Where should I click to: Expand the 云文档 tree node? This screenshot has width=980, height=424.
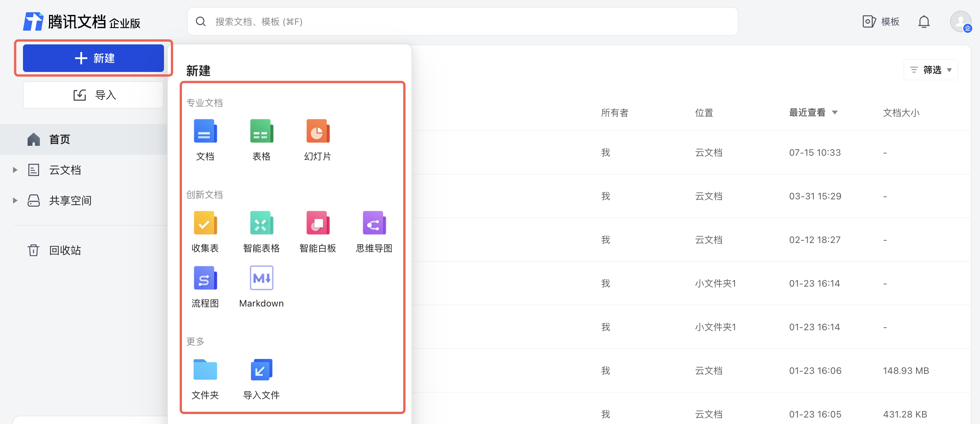pyautogui.click(x=15, y=170)
